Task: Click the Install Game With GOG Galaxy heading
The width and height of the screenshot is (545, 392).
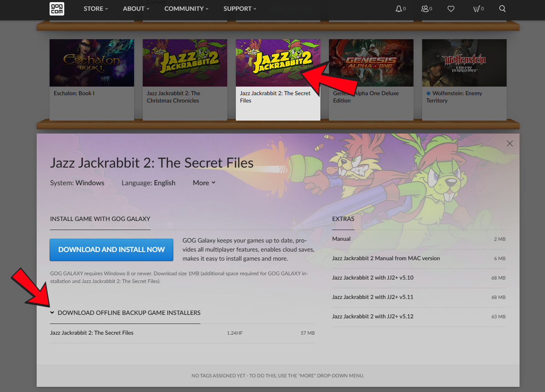Action: coord(100,219)
